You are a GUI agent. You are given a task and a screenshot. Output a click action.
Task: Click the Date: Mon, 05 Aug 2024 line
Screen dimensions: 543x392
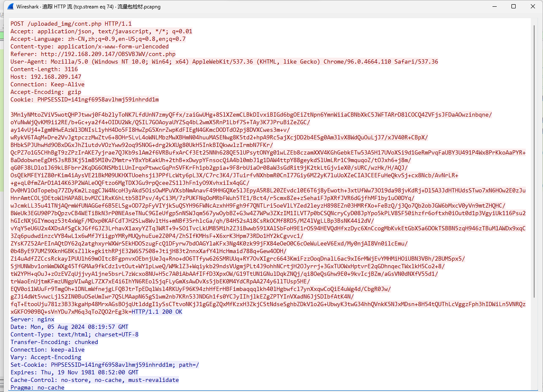pos(69,327)
